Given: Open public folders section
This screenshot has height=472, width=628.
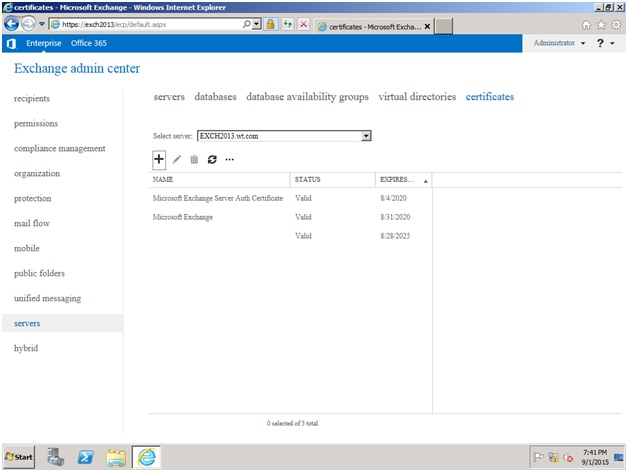Looking at the screenshot, I should (39, 273).
